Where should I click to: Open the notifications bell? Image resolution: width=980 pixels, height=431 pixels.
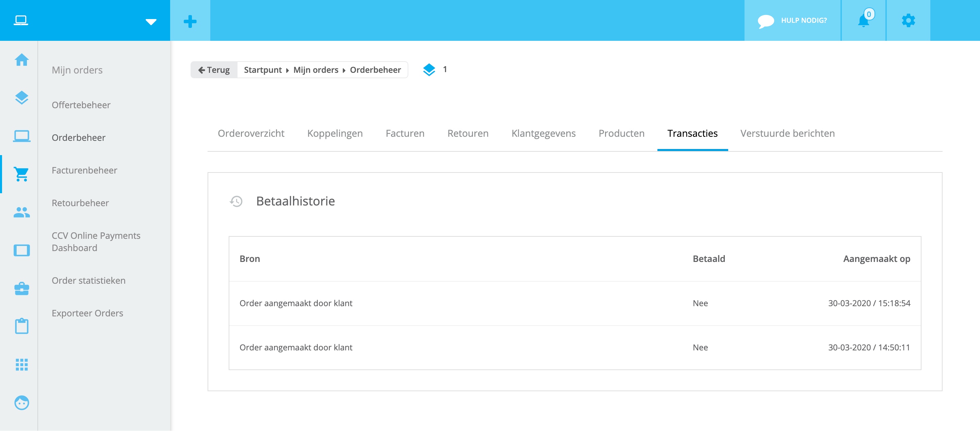pos(864,20)
